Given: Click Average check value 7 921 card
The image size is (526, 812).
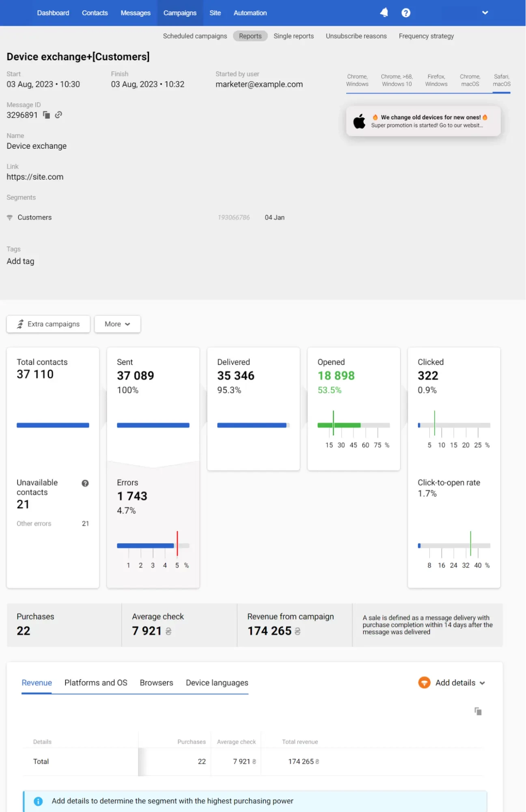Looking at the screenshot, I should (179, 625).
